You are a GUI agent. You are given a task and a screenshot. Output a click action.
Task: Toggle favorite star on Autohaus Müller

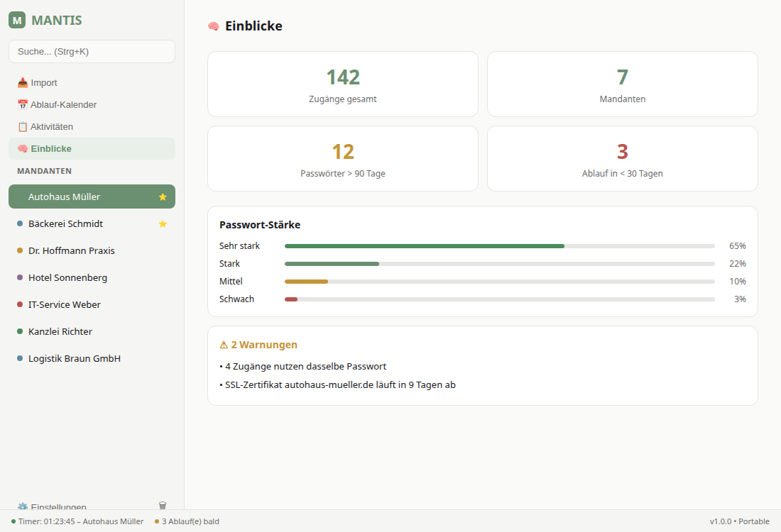coord(163,197)
